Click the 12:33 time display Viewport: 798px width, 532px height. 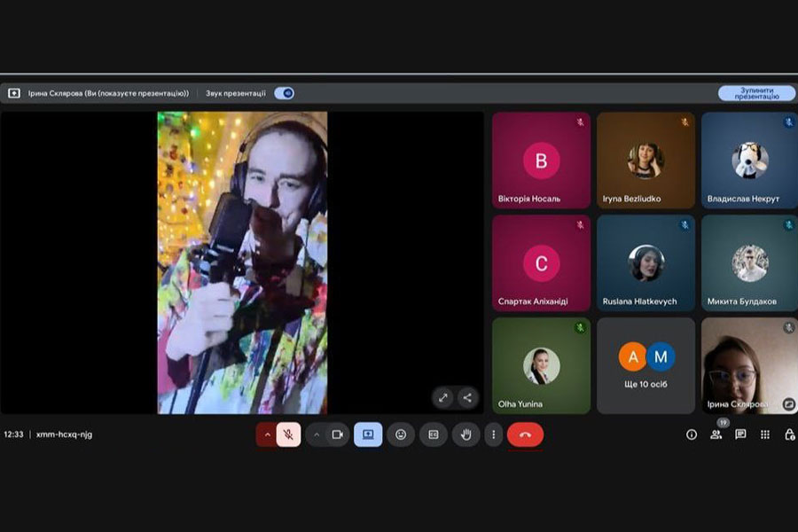pos(13,434)
